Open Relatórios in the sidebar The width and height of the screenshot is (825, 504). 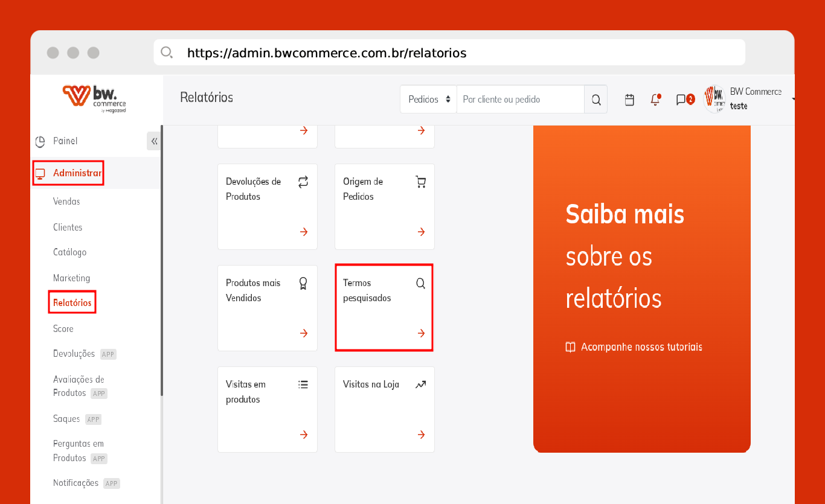[72, 303]
